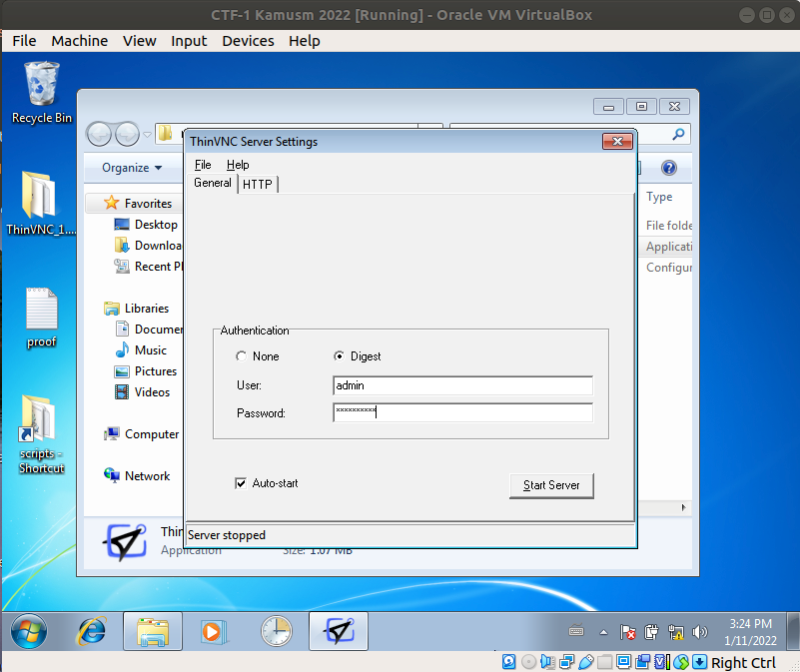Open VirtualBox Machine menu

[x=80, y=41]
